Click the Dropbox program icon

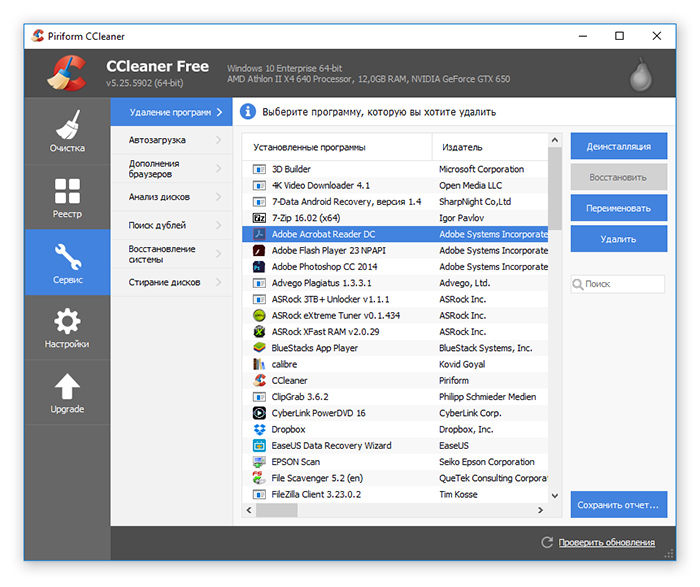tap(259, 429)
